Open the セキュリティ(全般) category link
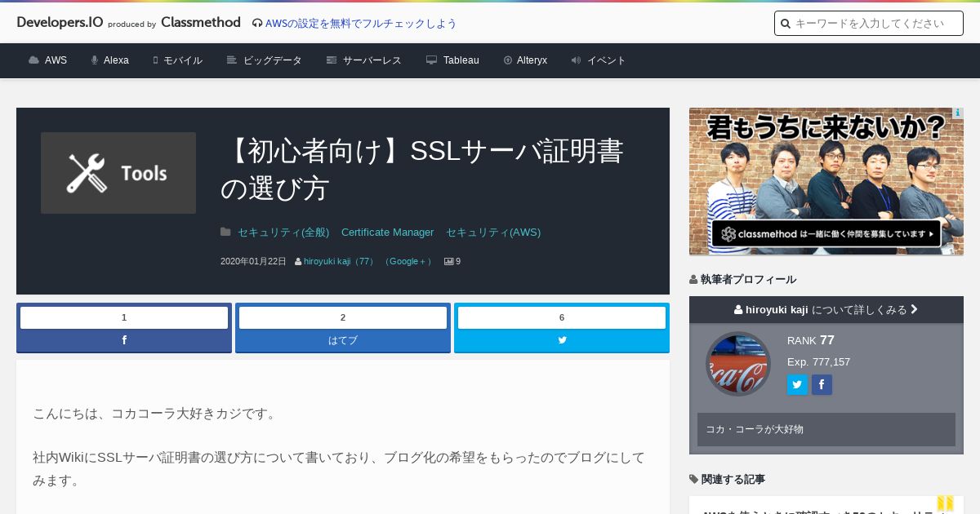 point(283,233)
